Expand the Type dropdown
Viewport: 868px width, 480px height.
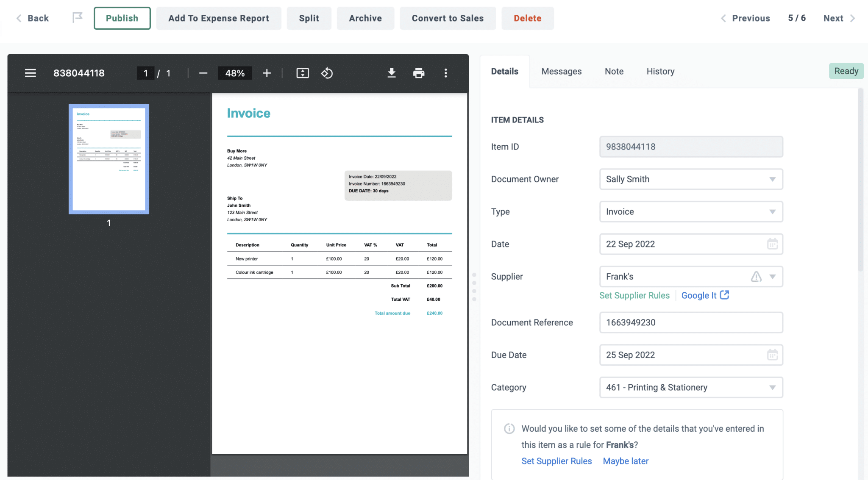coord(772,211)
